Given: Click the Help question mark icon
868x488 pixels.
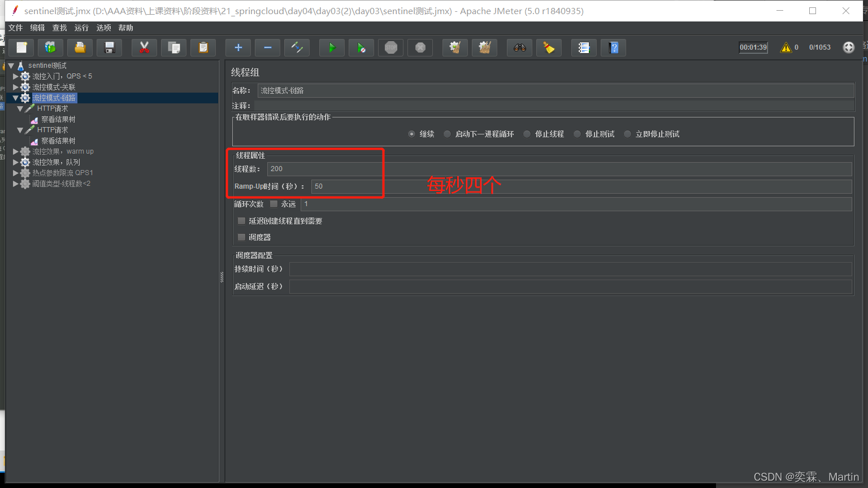Looking at the screenshot, I should (x=614, y=48).
